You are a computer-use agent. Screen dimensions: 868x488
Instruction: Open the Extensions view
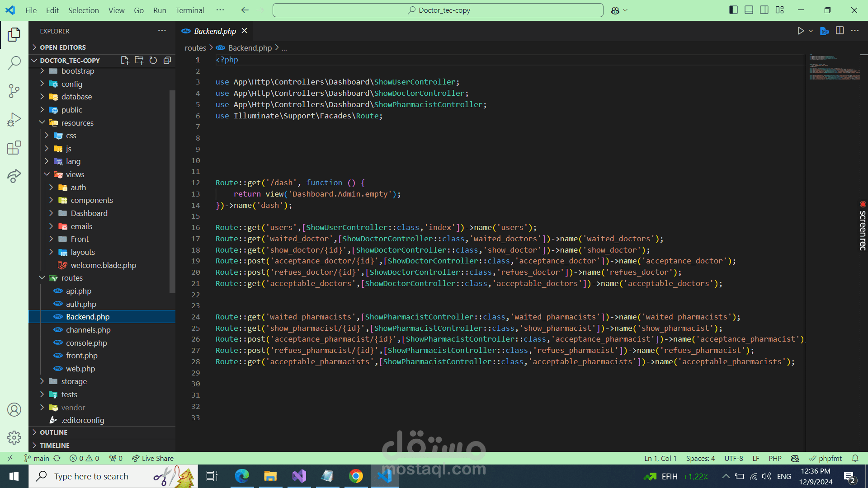click(x=14, y=148)
